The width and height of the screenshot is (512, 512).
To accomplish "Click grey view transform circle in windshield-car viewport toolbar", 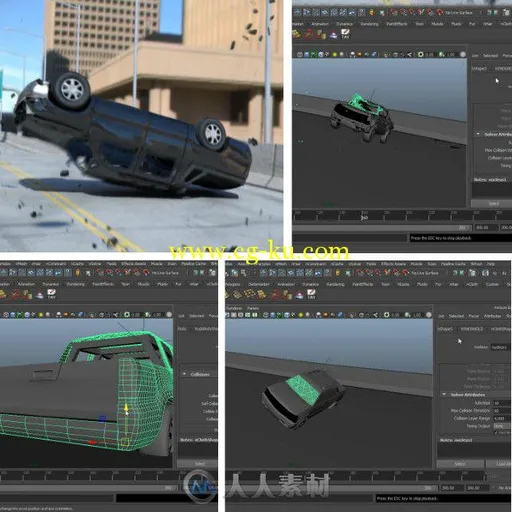I will coord(429,315).
